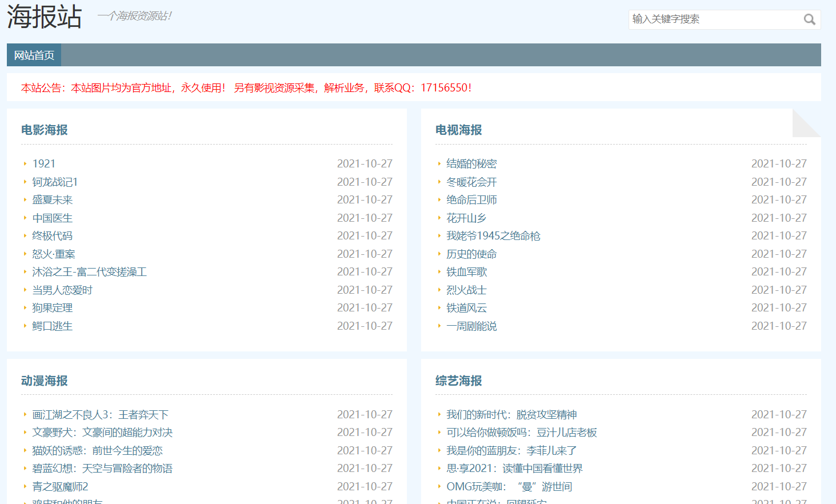The image size is (836, 504).
Task: Click the tagline 一个海报资源站!
Action: click(135, 15)
